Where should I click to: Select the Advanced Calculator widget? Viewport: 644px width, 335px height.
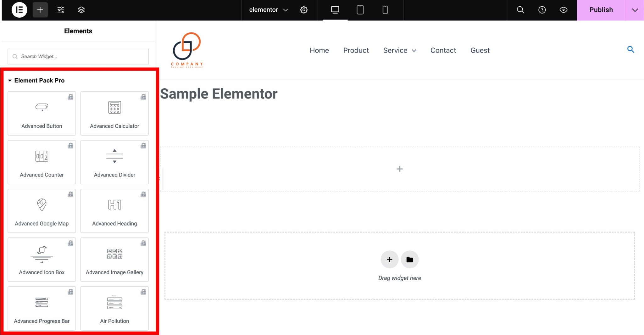click(x=114, y=113)
